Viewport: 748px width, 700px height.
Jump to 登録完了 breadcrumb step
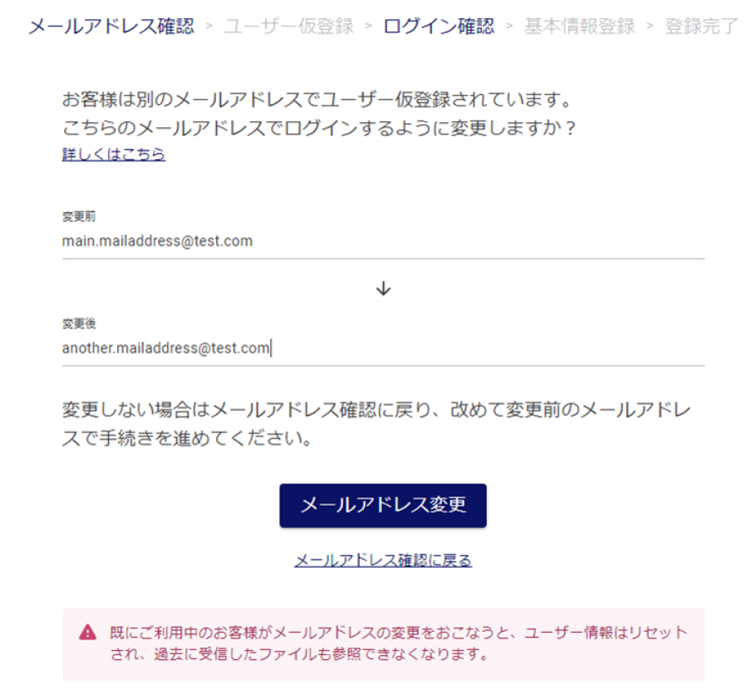(701, 26)
